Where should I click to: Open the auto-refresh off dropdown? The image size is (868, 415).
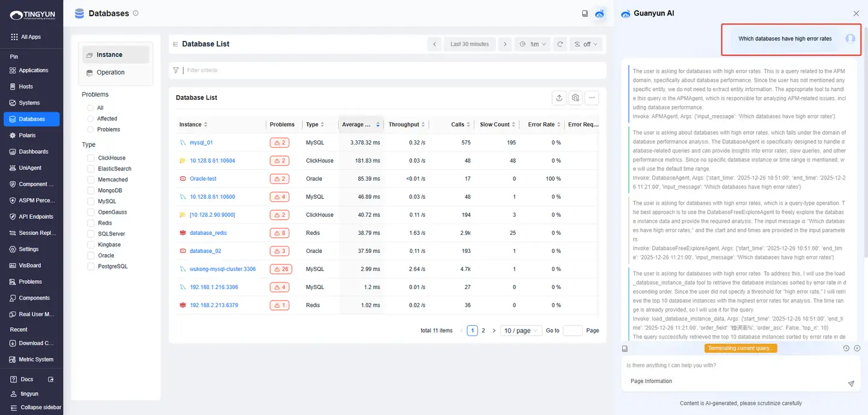tap(585, 45)
